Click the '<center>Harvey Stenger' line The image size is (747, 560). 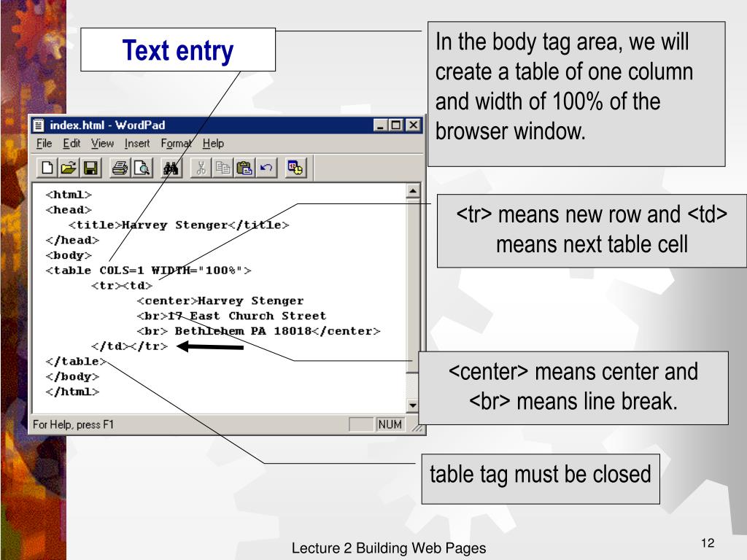tap(220, 301)
